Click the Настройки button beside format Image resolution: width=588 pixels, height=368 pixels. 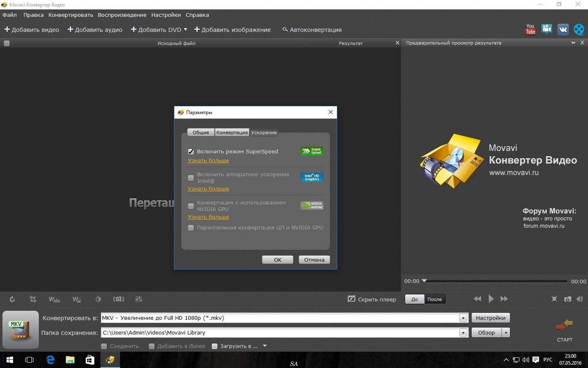coord(491,318)
